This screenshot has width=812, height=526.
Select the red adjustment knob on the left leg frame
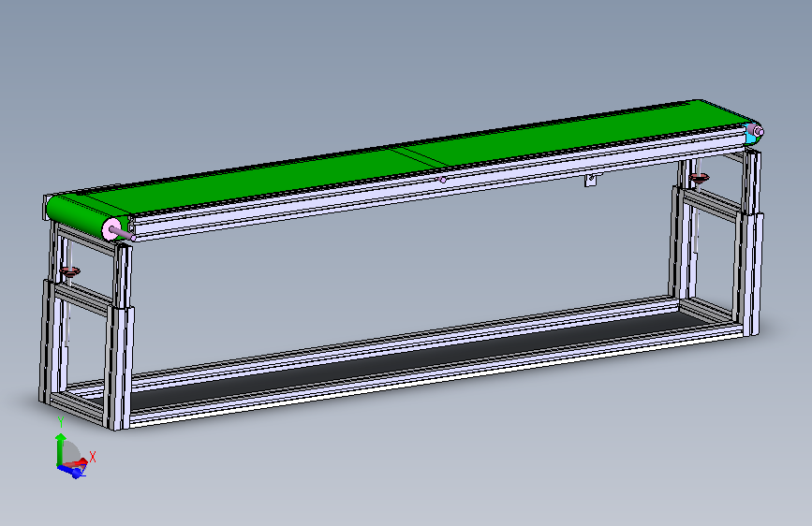point(69,271)
